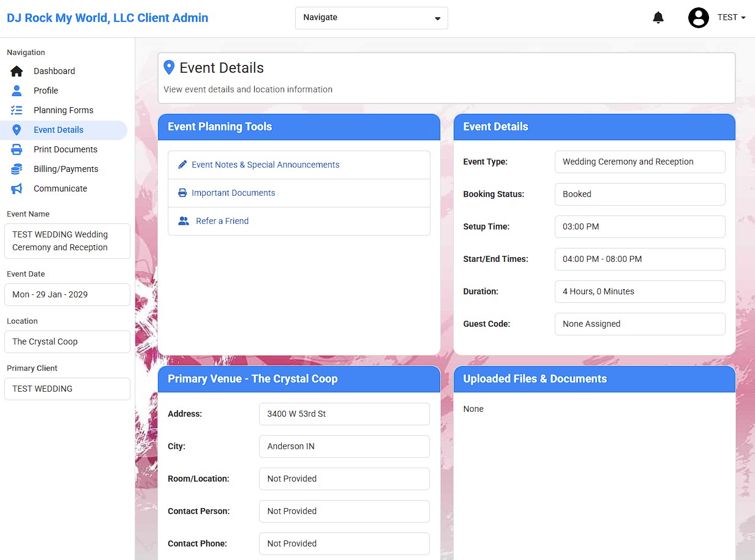This screenshot has height=560, width=755.
Task: Click the user avatar icon
Action: (699, 18)
